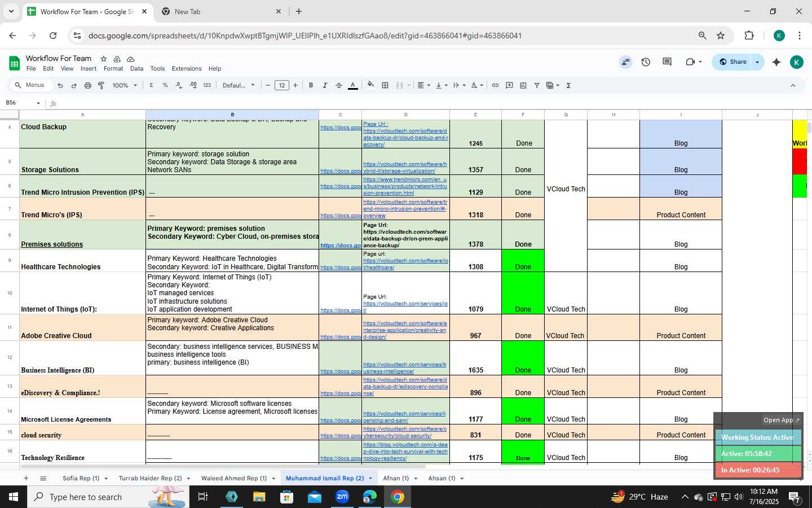The height and width of the screenshot is (508, 812).
Task: Open horizontal align dropdown
Action: tap(423, 85)
